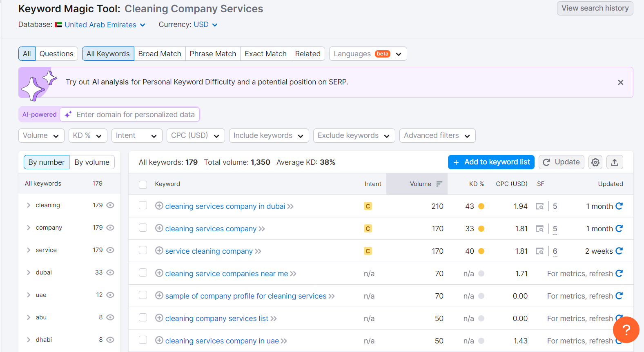
Task: Toggle eye icon for 'dhabi' group
Action: point(110,340)
